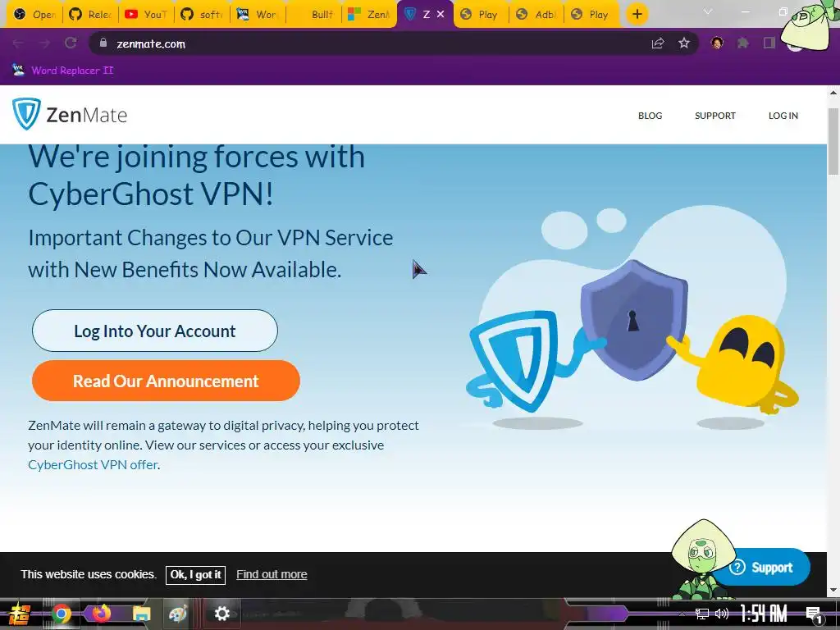Open Settings gear on the taskbar

(221, 614)
